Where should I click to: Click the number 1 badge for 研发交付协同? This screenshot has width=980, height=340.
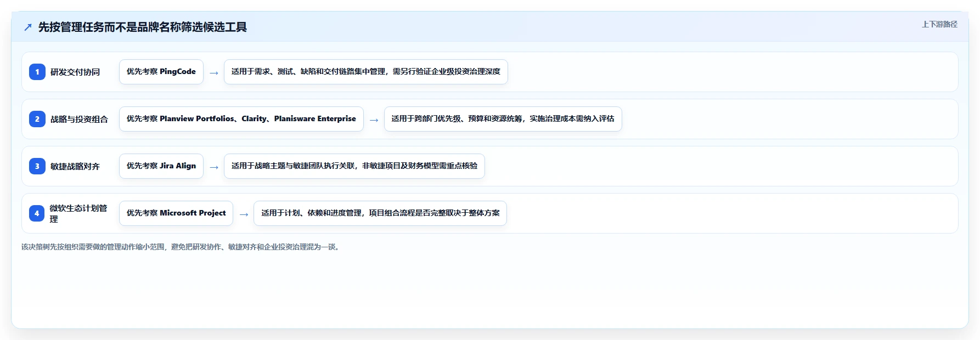click(37, 72)
